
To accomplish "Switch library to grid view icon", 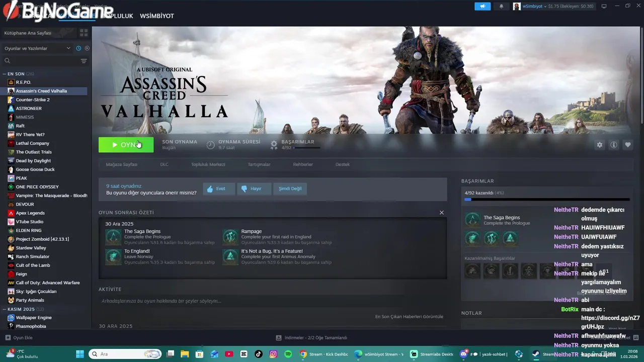I will coord(84,33).
